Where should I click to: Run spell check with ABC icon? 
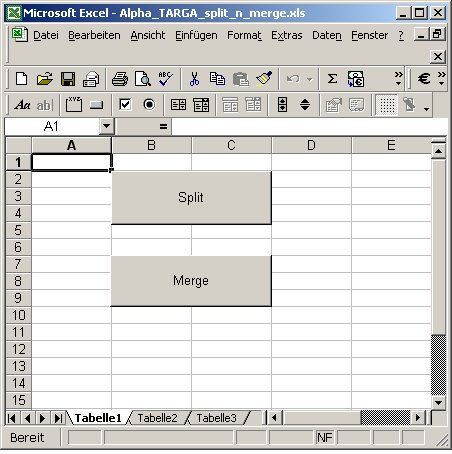pos(165,79)
